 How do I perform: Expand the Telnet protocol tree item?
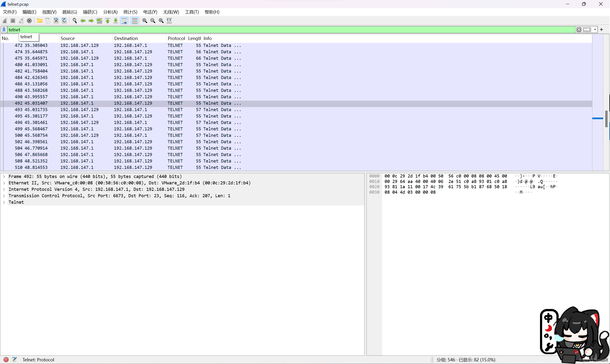coord(4,202)
